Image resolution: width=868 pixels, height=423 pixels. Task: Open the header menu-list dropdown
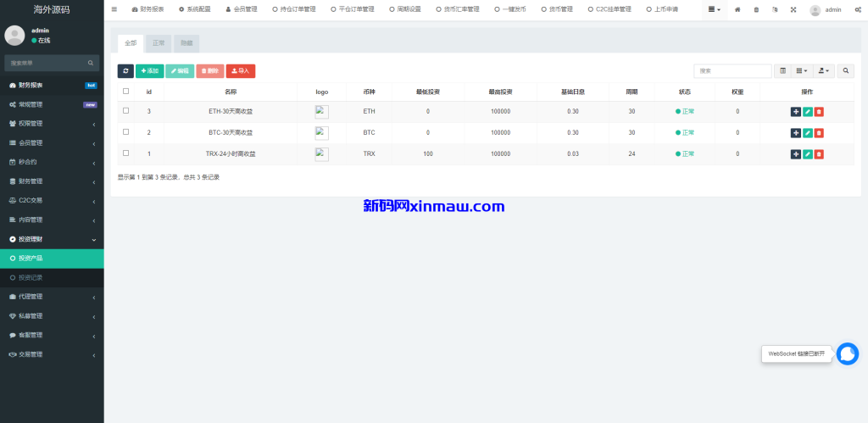point(714,9)
